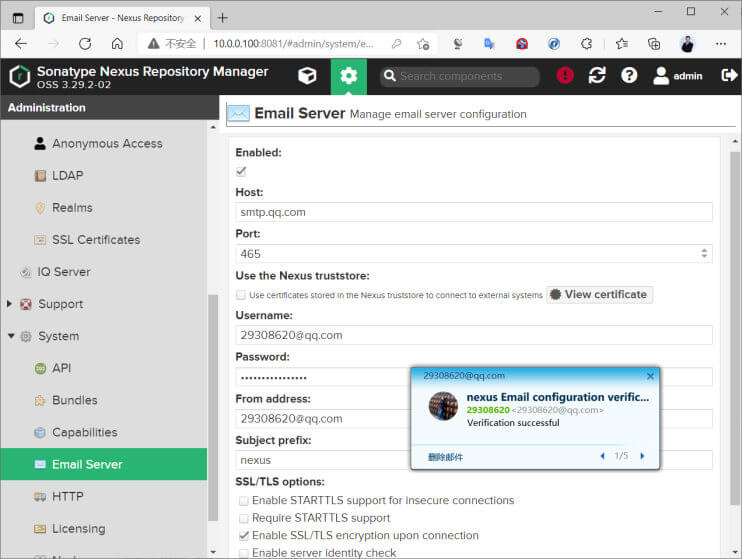Image resolution: width=742 pixels, height=559 pixels.
Task: Click the browser profile avatar
Action: pos(687,44)
